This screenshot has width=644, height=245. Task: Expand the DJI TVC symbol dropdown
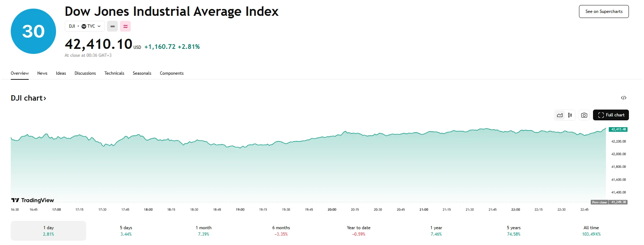pos(84,26)
